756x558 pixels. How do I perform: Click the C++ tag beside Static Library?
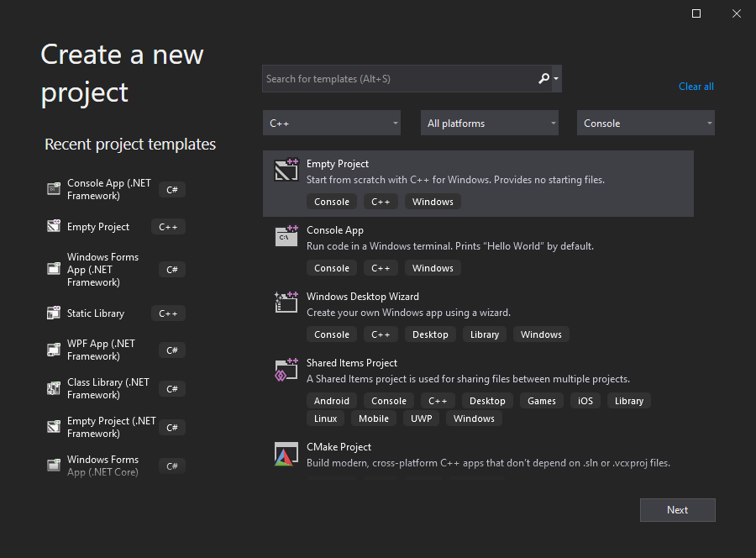pos(168,313)
